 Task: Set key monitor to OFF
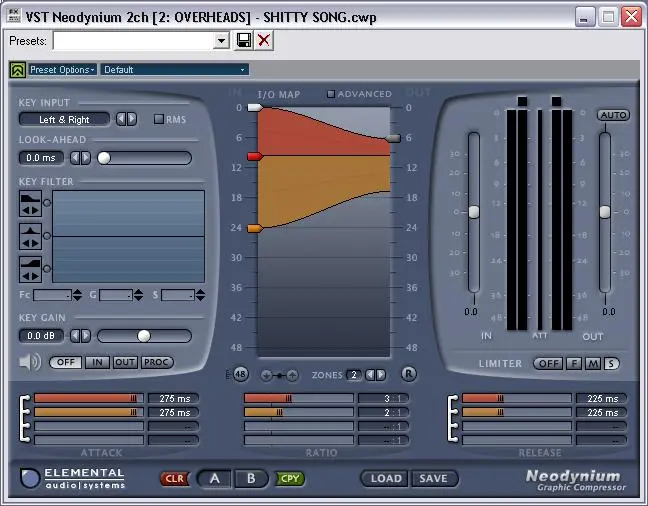click(66, 362)
